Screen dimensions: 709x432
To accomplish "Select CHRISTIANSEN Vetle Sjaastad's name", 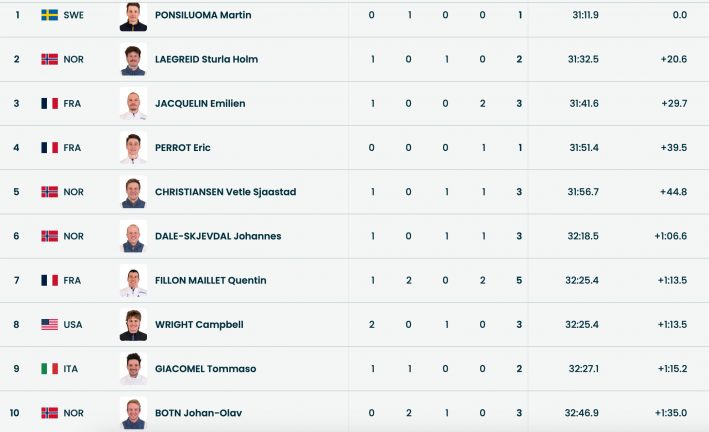I will coord(225,191).
